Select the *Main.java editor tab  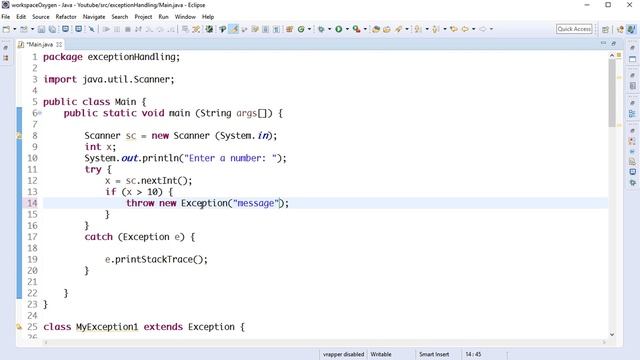click(39, 44)
